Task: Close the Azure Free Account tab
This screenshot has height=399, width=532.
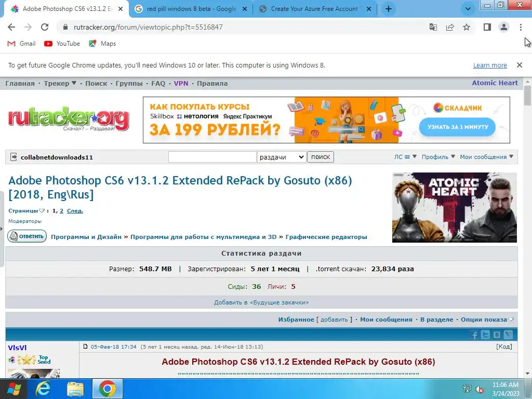Action: (369, 9)
